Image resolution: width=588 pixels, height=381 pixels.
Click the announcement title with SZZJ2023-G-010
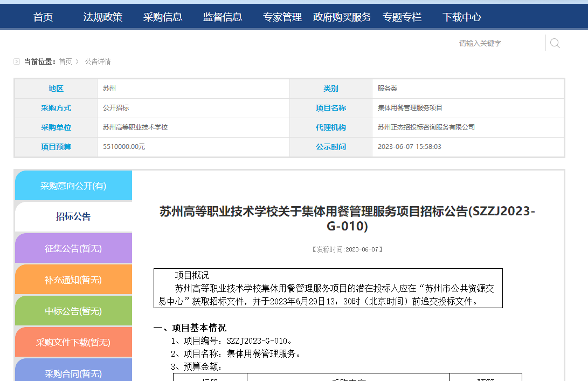347,219
